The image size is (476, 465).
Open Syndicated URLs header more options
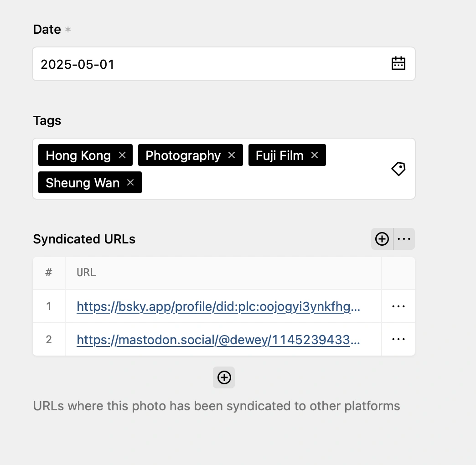(x=404, y=239)
